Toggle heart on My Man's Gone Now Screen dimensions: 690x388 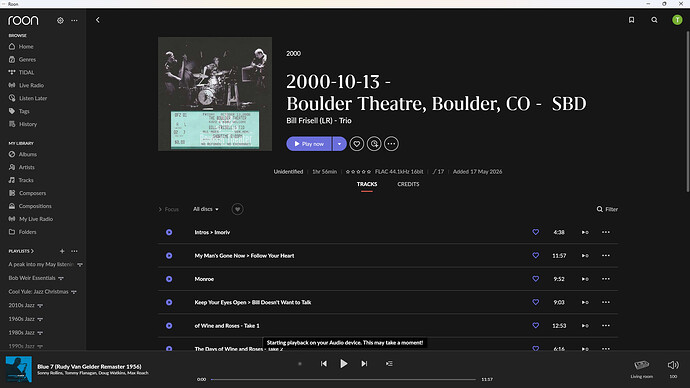click(x=536, y=255)
